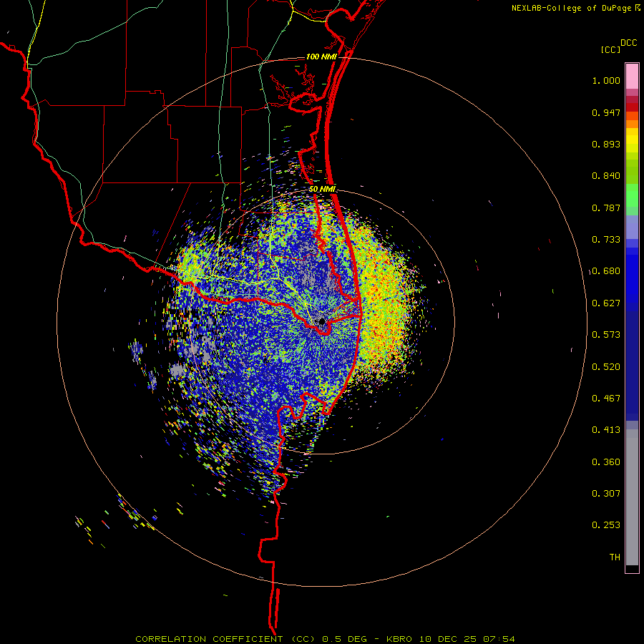Click the 0.893 color scale value

(606, 144)
